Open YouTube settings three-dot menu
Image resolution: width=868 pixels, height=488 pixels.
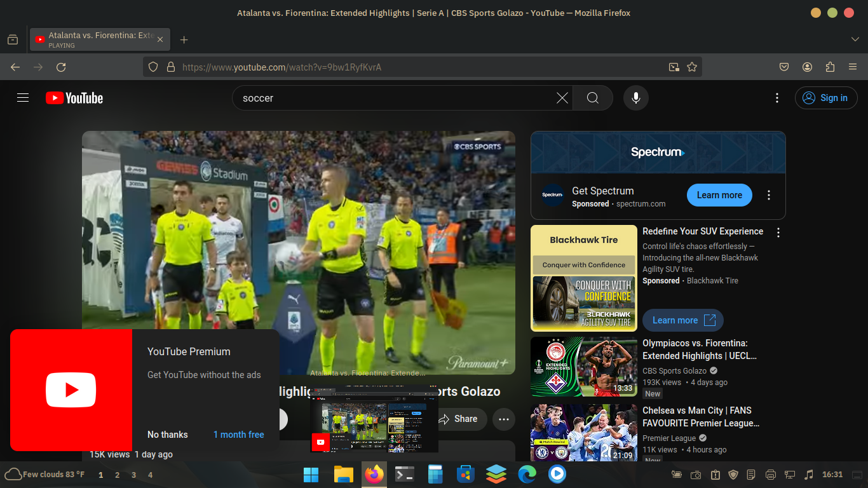(x=776, y=98)
